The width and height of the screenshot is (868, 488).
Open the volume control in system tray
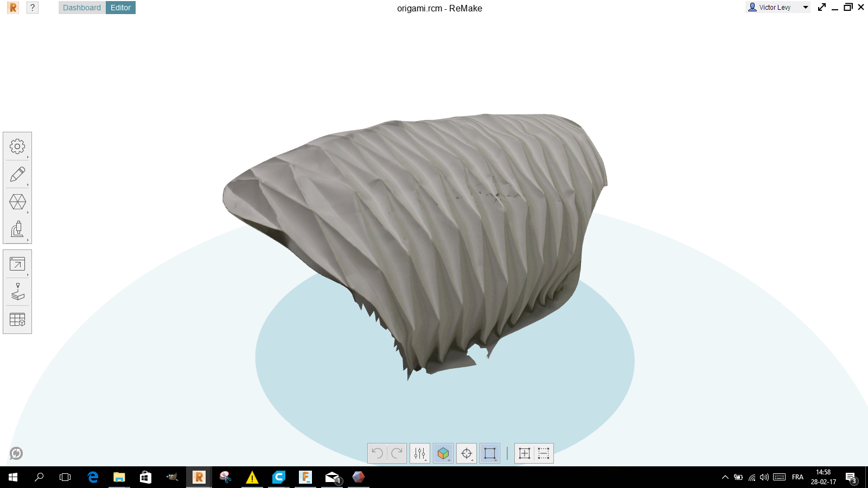tap(764, 477)
